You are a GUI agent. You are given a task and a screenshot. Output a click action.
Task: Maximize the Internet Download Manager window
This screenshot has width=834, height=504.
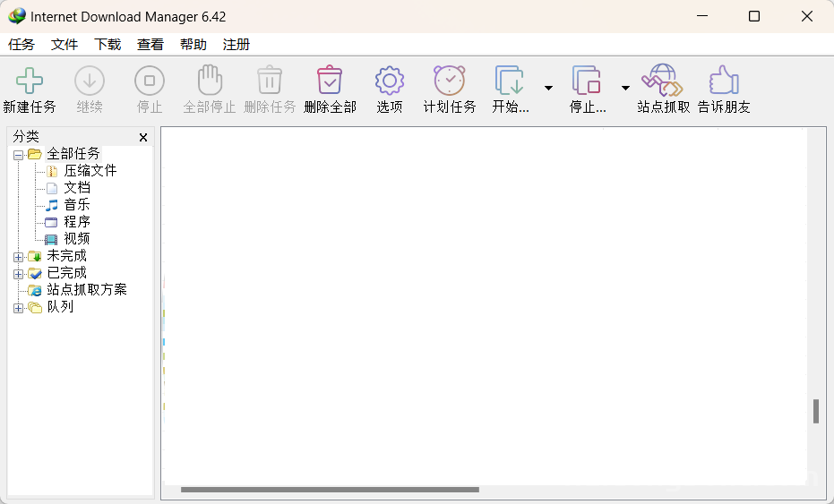[753, 16]
